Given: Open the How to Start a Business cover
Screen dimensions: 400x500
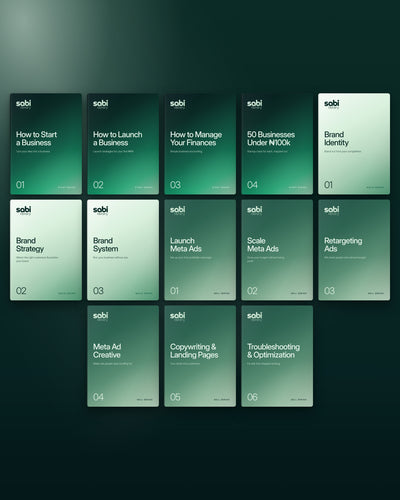Looking at the screenshot, I should click(46, 144).
